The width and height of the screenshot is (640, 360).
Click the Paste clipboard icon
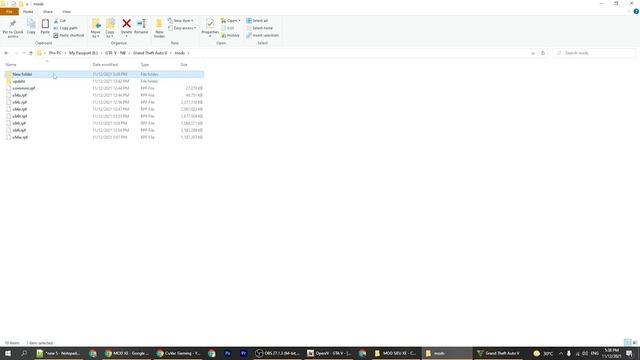tap(45, 24)
